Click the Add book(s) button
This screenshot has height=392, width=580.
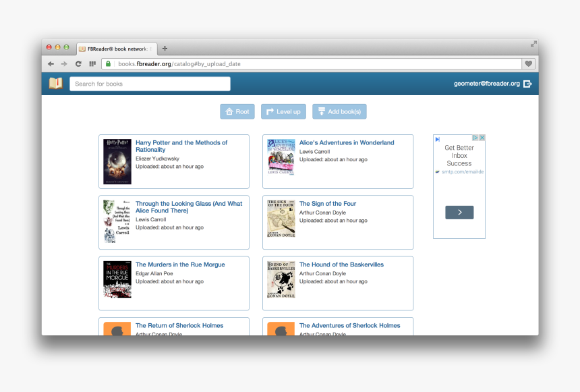339,111
